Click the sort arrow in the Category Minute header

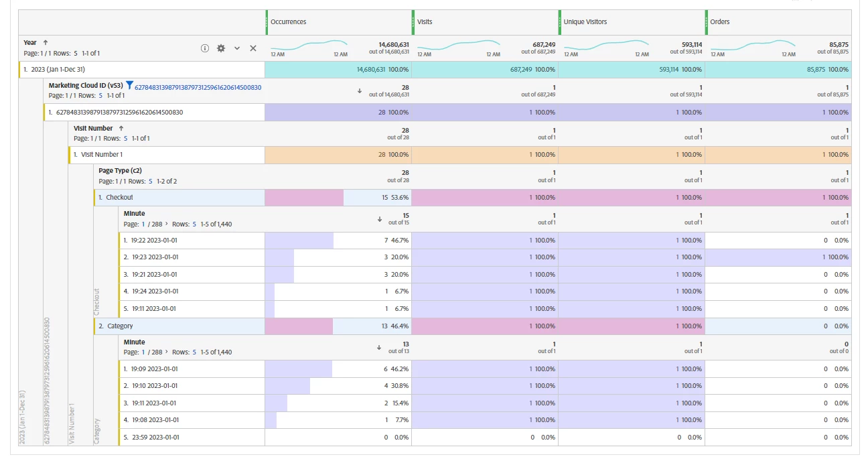click(x=380, y=347)
